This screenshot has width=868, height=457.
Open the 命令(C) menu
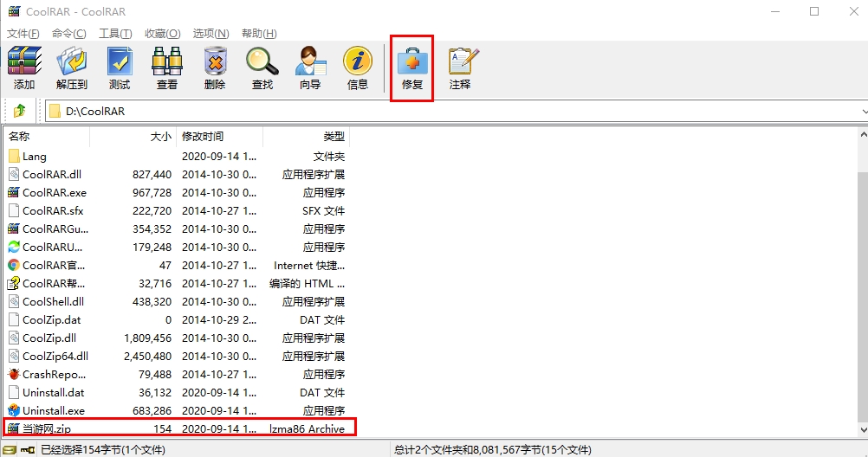(x=69, y=33)
